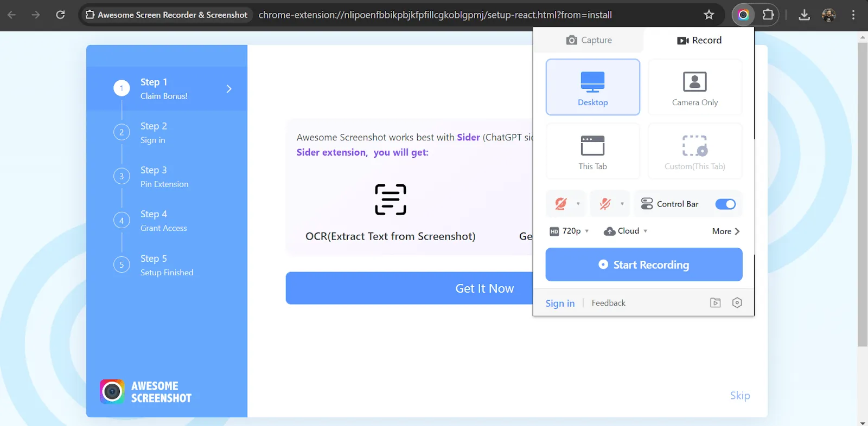The height and width of the screenshot is (426, 868).
Task: Open Cloud save location dropdown
Action: (626, 231)
